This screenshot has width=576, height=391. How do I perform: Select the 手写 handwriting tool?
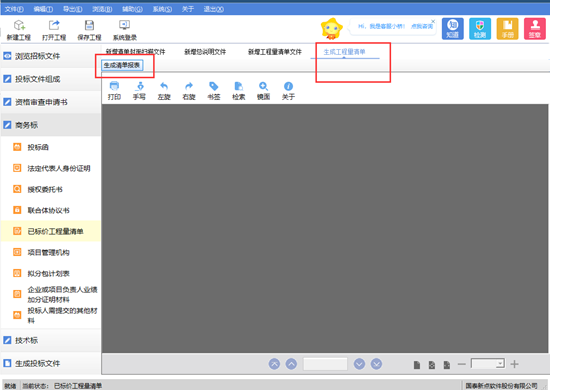(x=139, y=90)
